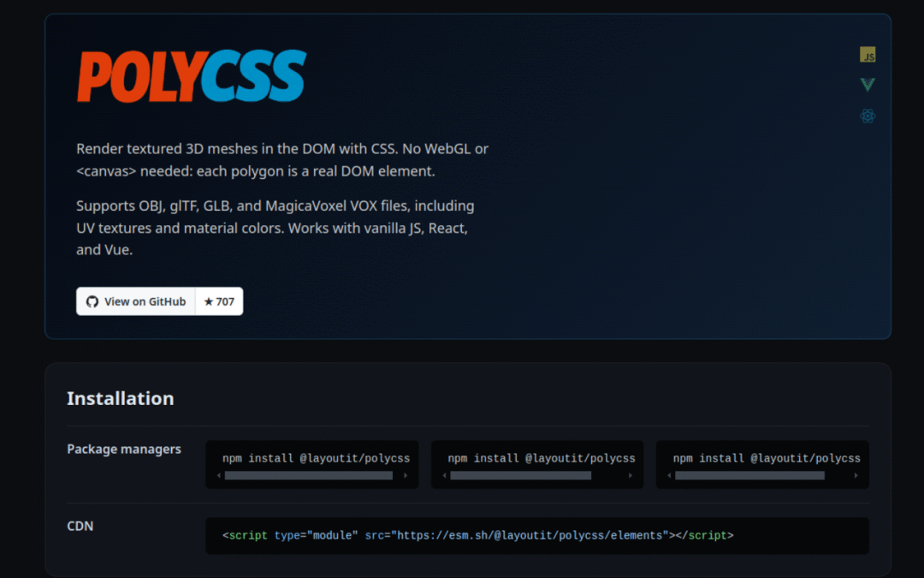Click the middle npm install code block
This screenshot has height=578, width=924.
pos(536,464)
